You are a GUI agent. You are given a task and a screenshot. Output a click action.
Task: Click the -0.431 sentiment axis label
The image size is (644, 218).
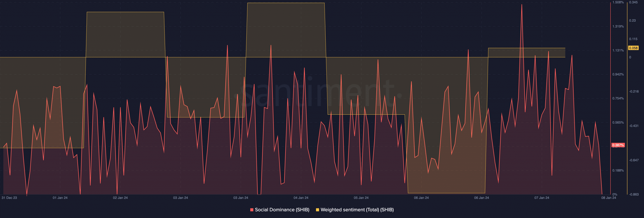(634, 126)
